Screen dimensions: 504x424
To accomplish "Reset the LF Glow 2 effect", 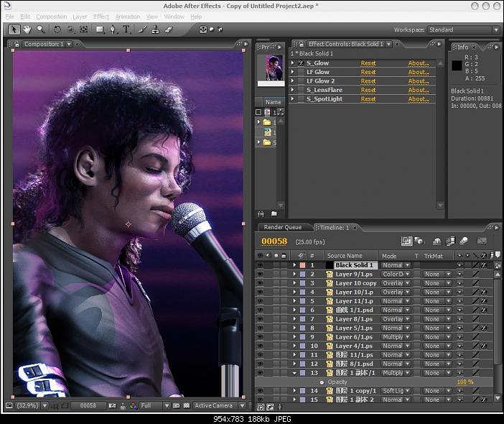I will [x=368, y=81].
